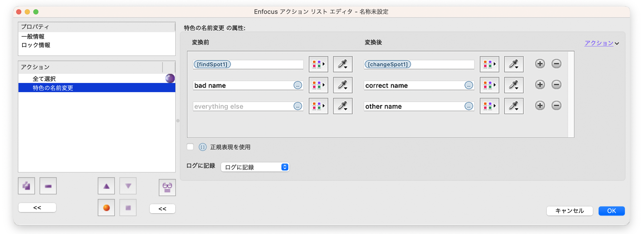Click the rename list vertical scrollbar
The width and height of the screenshot is (644, 234).
[x=571, y=94]
